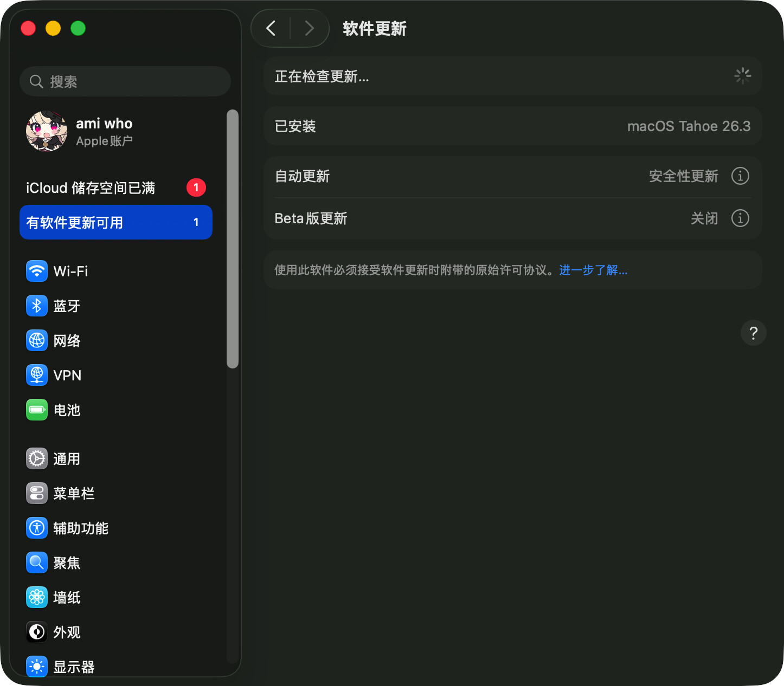Click the 进一步了解 link
This screenshot has width=784, height=686.
point(593,270)
